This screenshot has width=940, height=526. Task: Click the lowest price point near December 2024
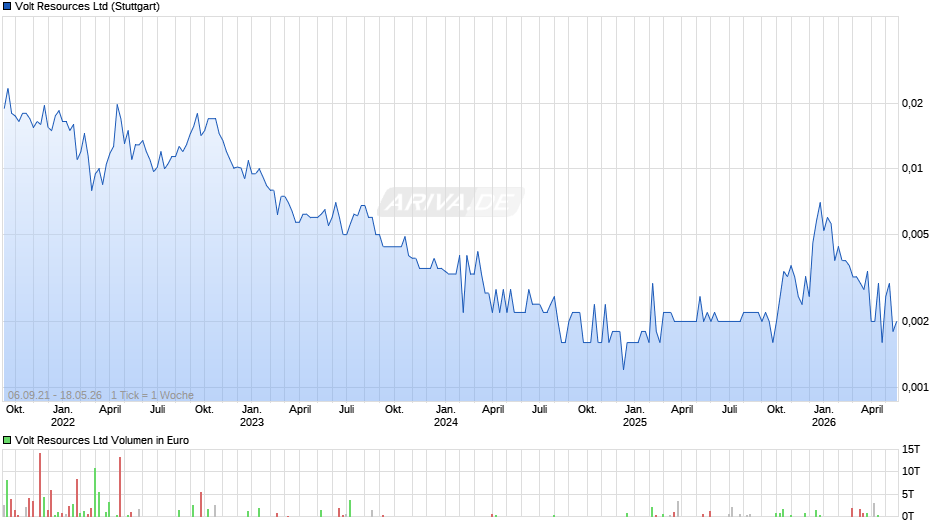click(623, 369)
